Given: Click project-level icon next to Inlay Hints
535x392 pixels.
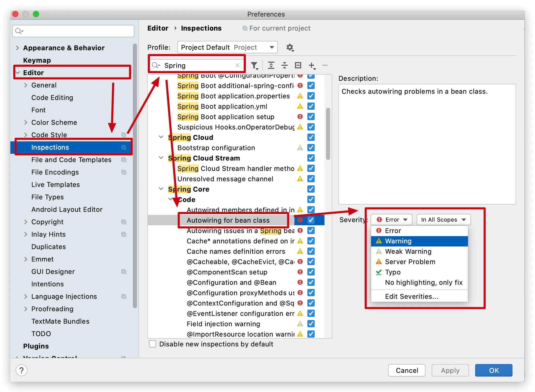Looking at the screenshot, I should (x=124, y=234).
